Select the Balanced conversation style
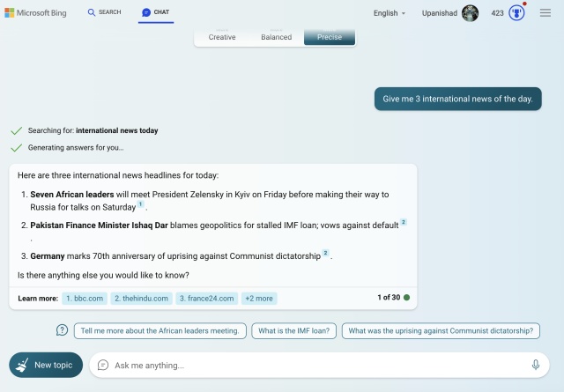This screenshot has height=392, width=564. coord(276,37)
